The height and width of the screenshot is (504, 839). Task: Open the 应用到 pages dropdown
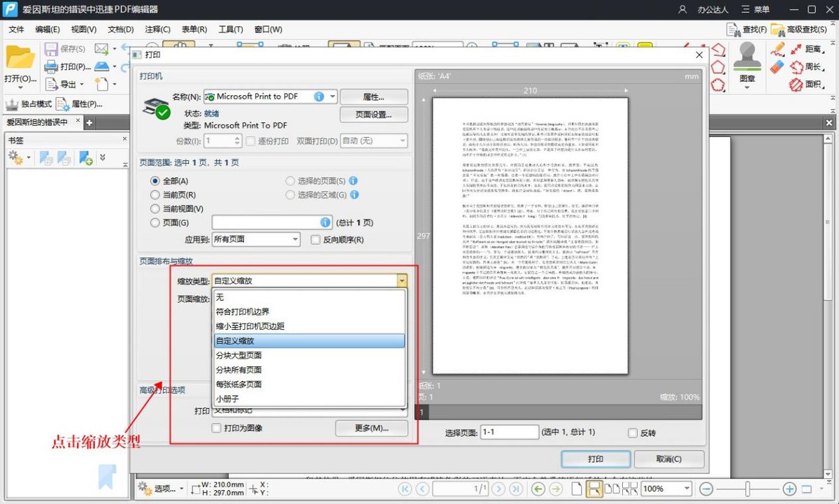295,239
